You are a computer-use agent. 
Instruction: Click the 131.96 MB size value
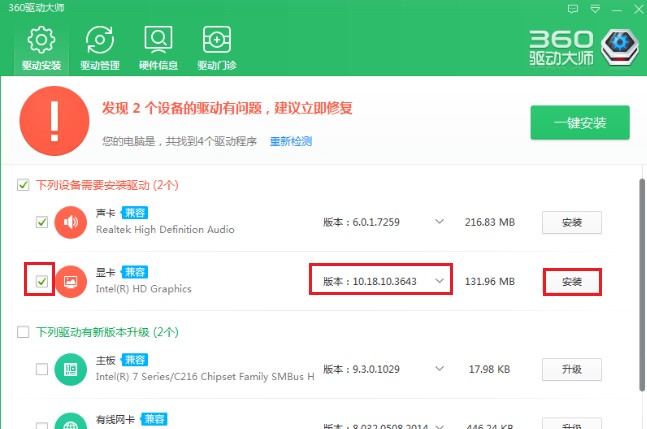coord(490,281)
